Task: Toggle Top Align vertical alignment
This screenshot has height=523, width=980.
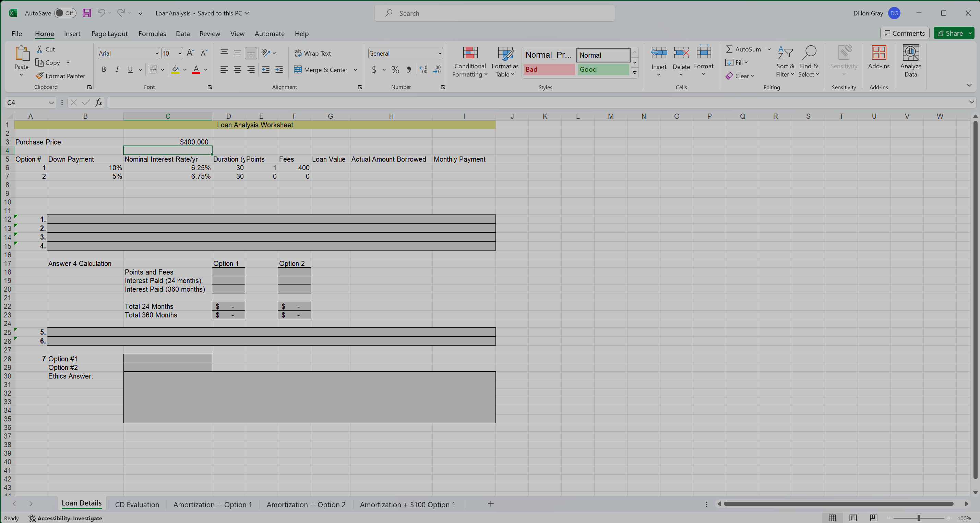Action: pyautogui.click(x=224, y=53)
